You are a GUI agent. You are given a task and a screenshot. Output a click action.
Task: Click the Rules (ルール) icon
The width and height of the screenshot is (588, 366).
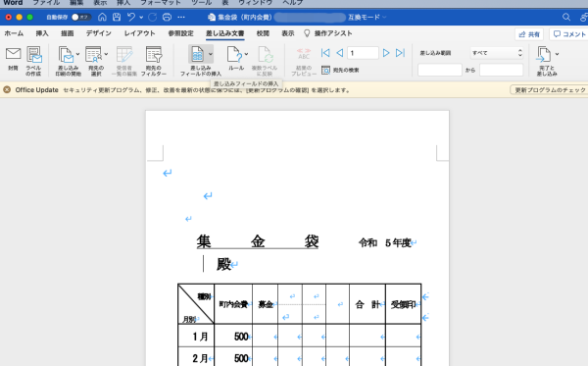[234, 54]
